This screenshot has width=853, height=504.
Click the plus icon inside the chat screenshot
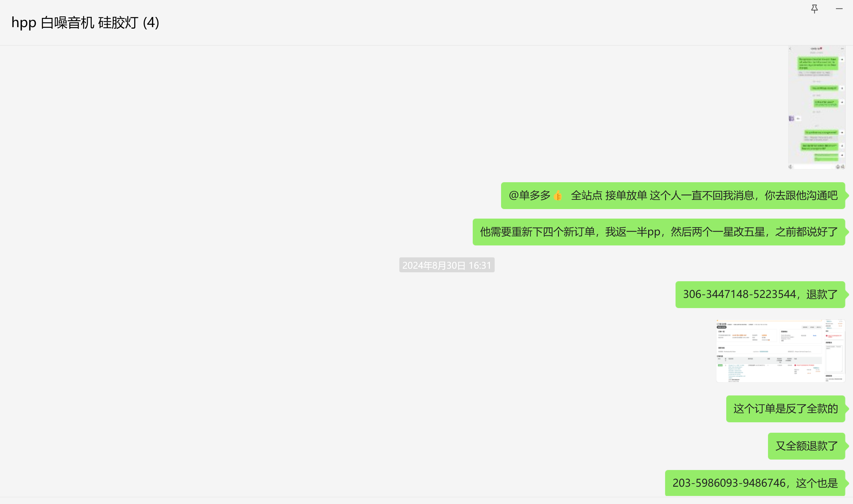click(842, 165)
